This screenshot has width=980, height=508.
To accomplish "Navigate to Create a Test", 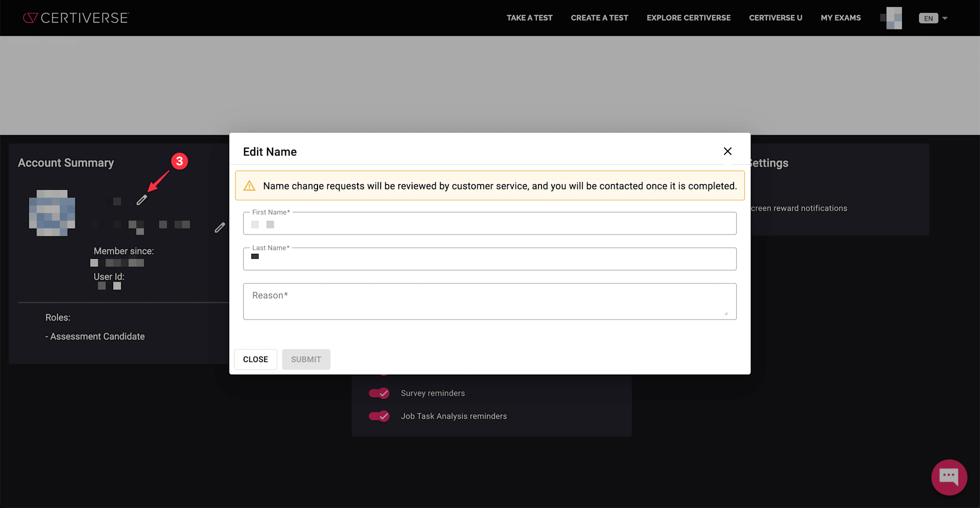I will 599,18.
